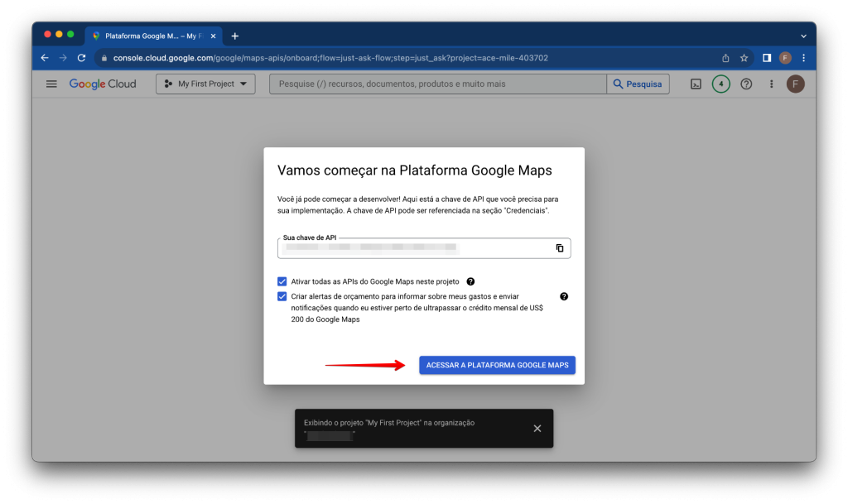Click the macOS yellow minimize button
The height and width of the screenshot is (504, 848).
pyautogui.click(x=59, y=34)
